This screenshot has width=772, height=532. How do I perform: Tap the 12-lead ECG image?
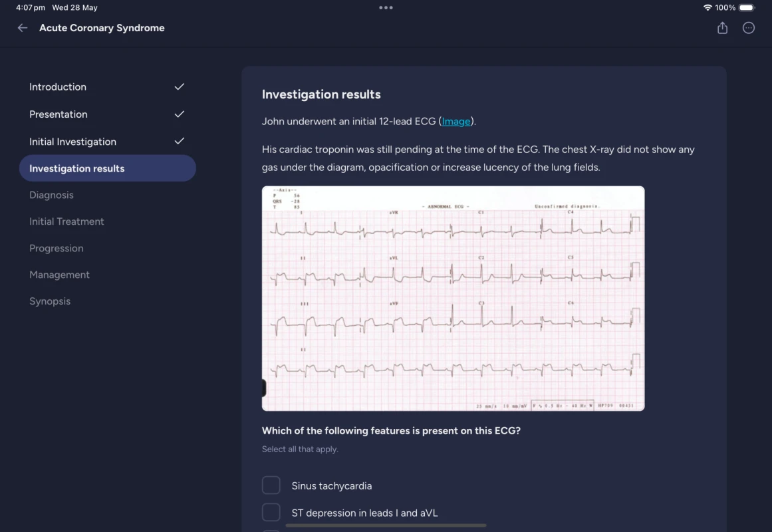click(x=453, y=298)
